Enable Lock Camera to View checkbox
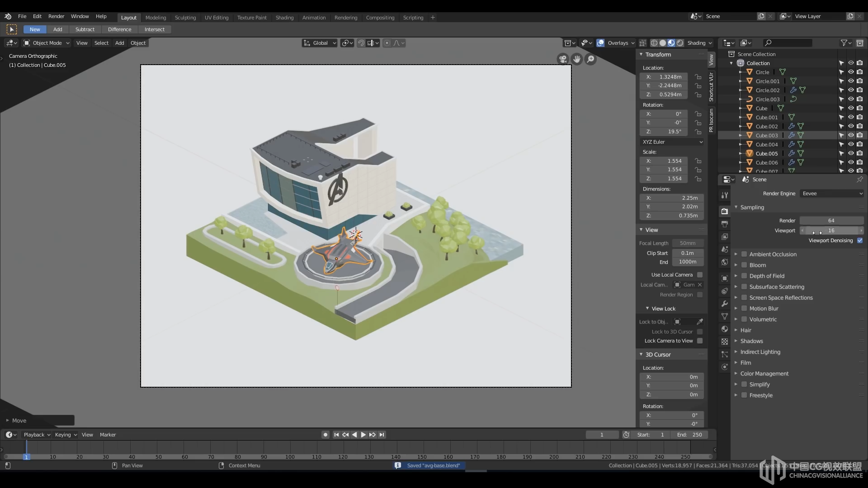The image size is (868, 488). coord(700,341)
